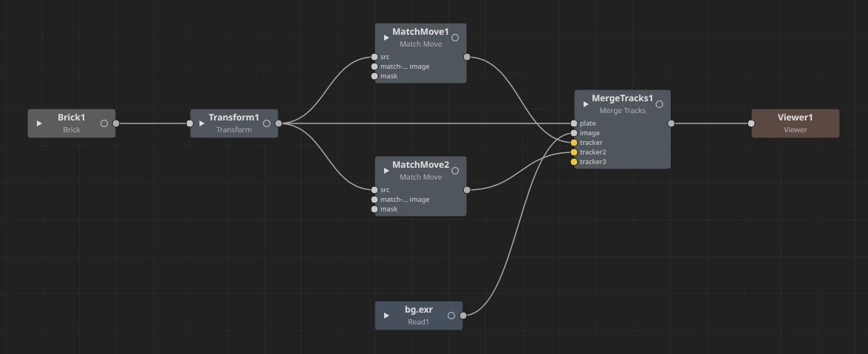Click the Viewer1 input port
Screen dimensions: 868x354
point(752,123)
